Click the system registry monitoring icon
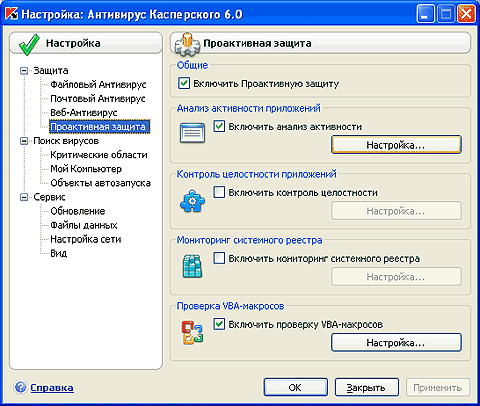 point(192,266)
